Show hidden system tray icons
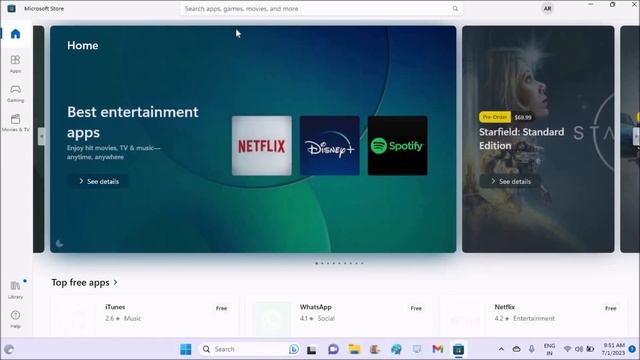The width and height of the screenshot is (640, 360). pos(501,349)
